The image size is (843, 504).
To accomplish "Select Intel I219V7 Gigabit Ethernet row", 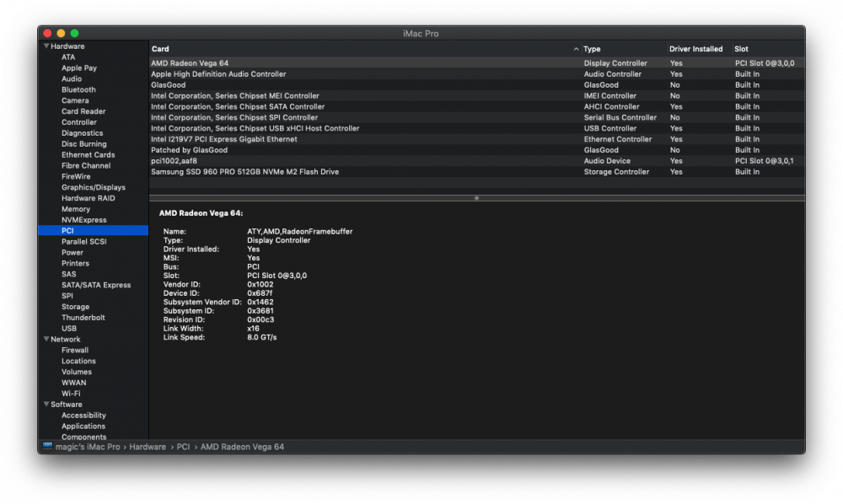I will point(476,139).
